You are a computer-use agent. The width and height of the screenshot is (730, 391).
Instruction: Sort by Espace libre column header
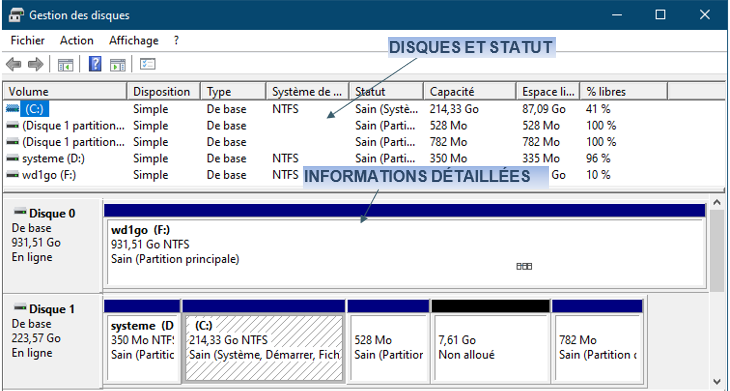point(548,92)
